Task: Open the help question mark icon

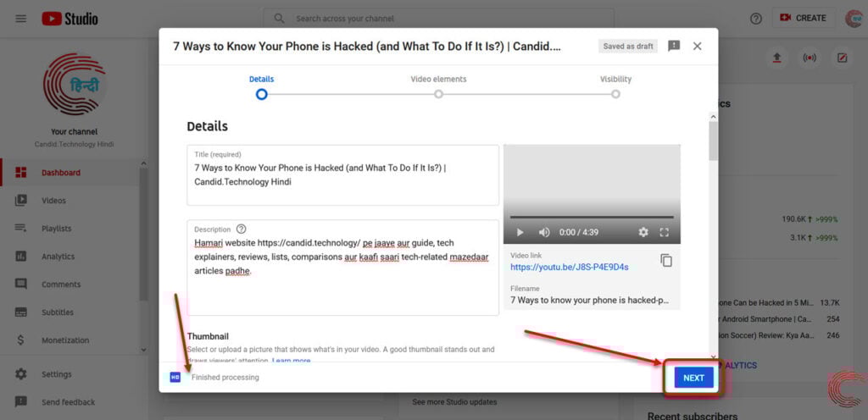Action: pyautogui.click(x=755, y=19)
